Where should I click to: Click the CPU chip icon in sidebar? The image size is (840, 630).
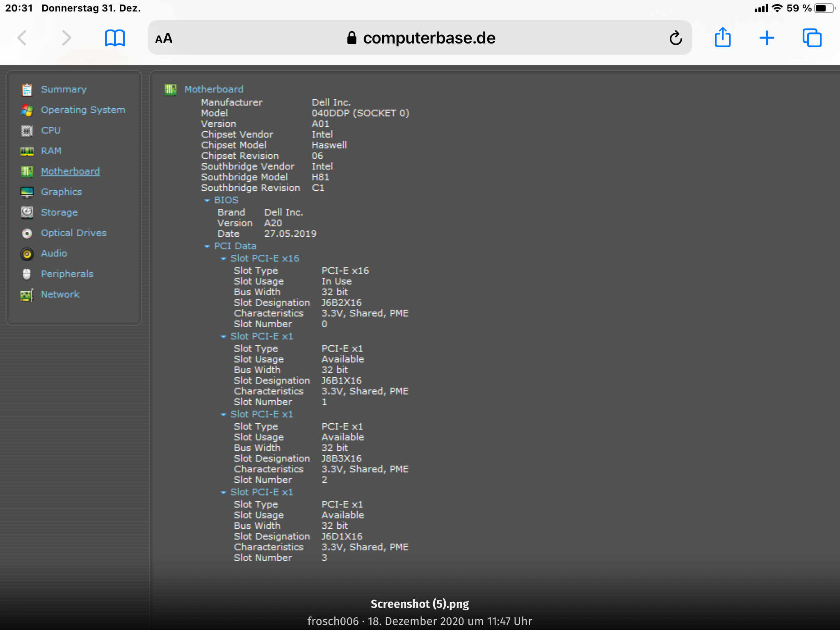pyautogui.click(x=27, y=131)
